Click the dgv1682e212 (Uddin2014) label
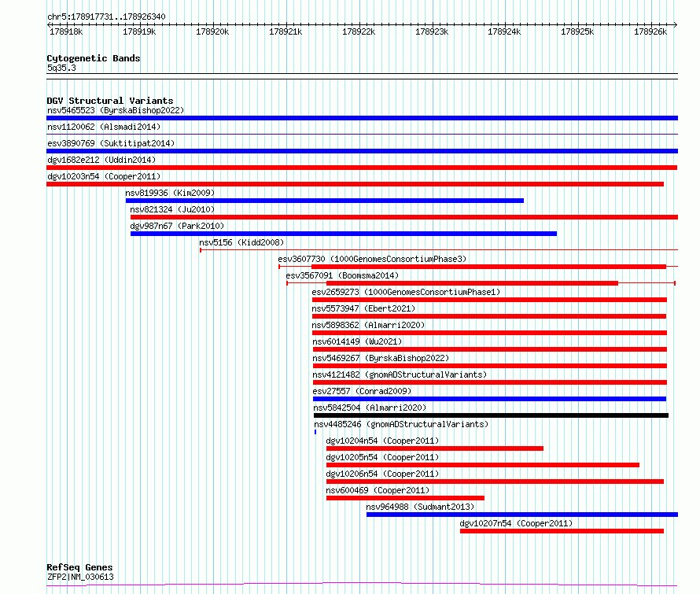The height and width of the screenshot is (594, 700). [101, 160]
